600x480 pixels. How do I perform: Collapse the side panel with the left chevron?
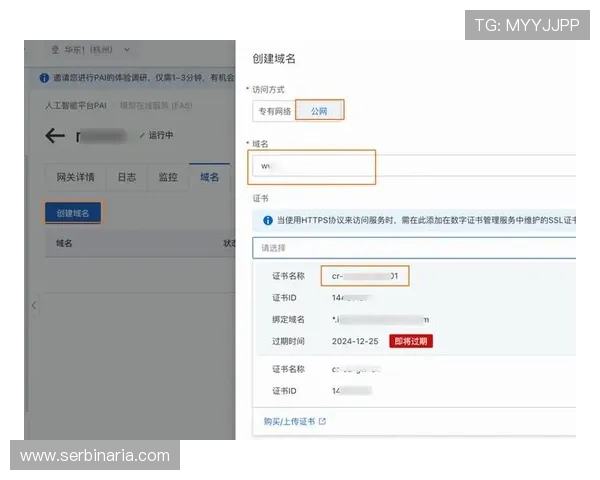(x=34, y=305)
